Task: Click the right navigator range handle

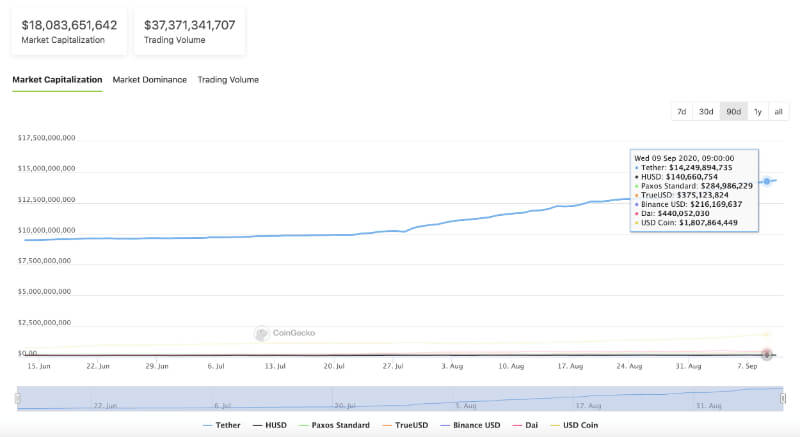Action: [x=783, y=398]
